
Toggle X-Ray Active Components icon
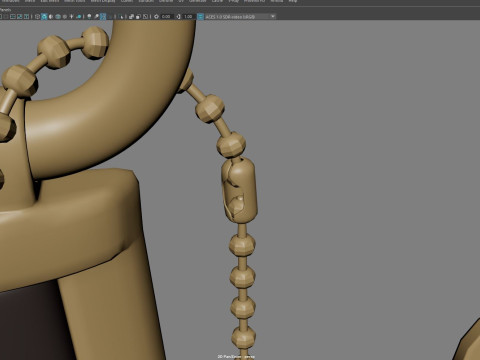click(138, 17)
